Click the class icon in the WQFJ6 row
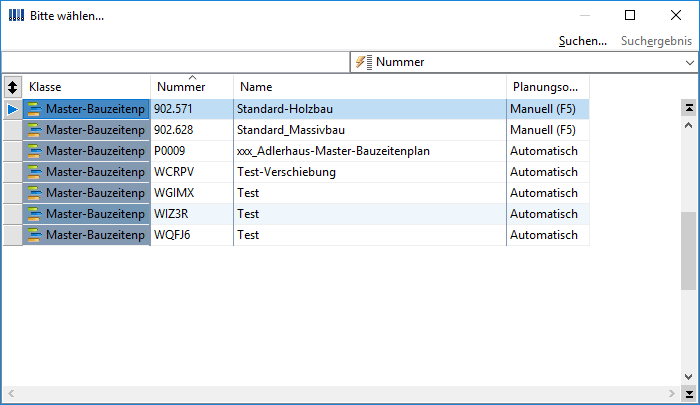The height and width of the screenshot is (405, 700). coord(34,235)
